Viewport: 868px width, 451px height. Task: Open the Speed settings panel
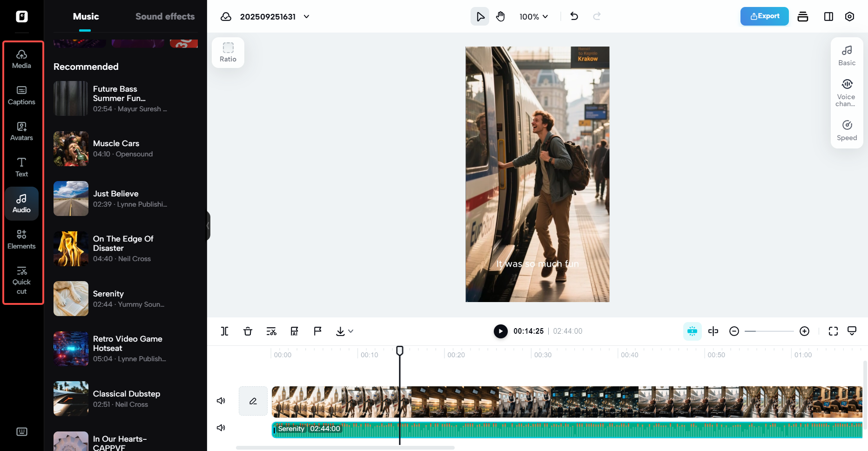pyautogui.click(x=847, y=129)
